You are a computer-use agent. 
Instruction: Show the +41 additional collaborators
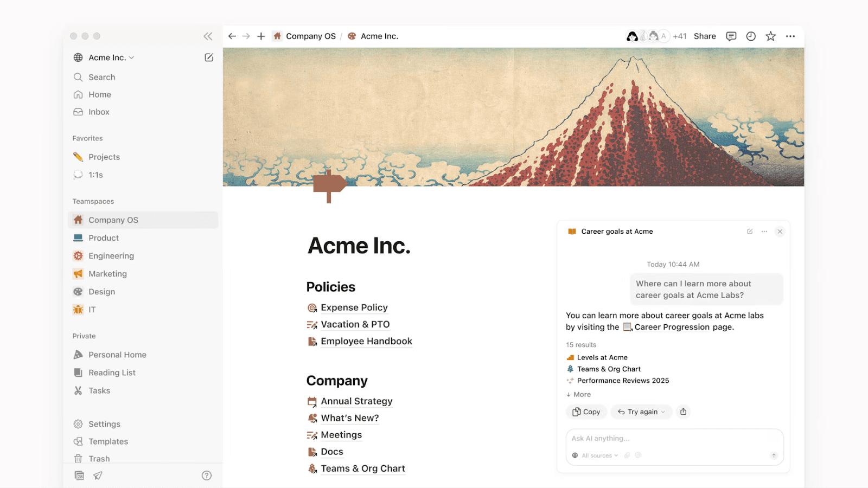pos(680,36)
